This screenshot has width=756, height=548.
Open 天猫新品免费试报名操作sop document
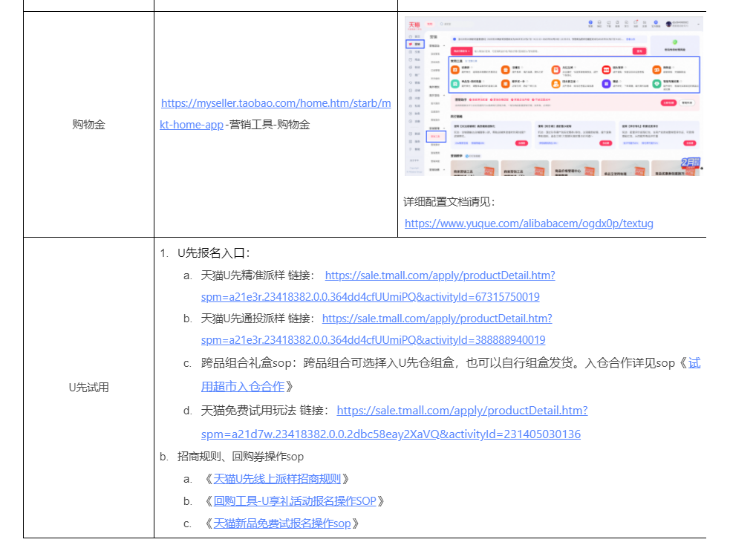tap(282, 523)
